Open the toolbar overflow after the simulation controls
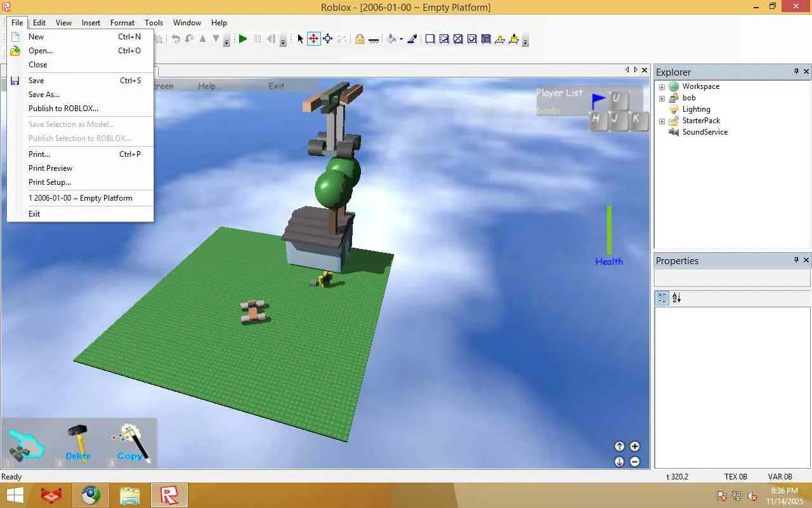The width and height of the screenshot is (812, 508). tap(283, 41)
